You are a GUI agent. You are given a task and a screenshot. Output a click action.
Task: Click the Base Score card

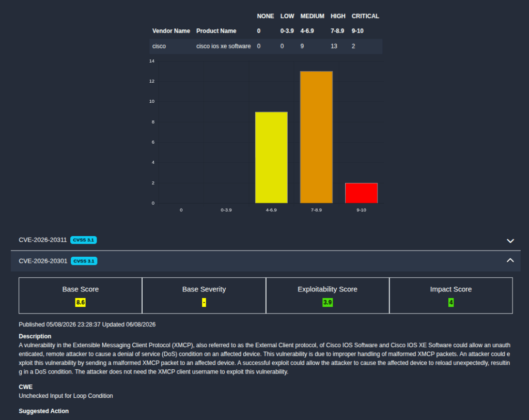[x=80, y=295]
